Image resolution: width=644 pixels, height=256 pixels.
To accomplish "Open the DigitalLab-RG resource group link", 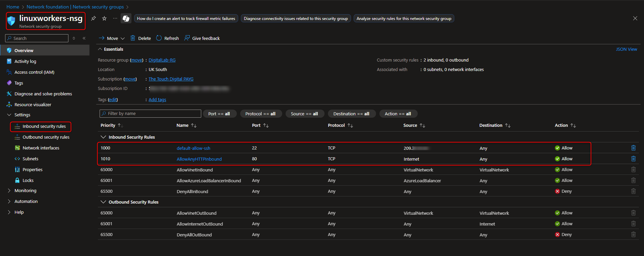I will tap(162, 60).
